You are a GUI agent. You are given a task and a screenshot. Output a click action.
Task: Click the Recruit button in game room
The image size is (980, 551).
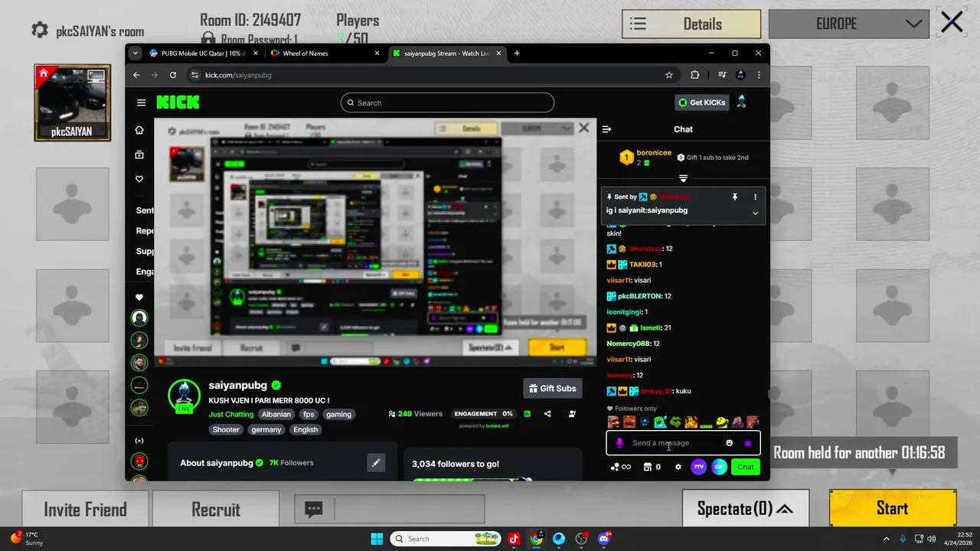tap(216, 510)
